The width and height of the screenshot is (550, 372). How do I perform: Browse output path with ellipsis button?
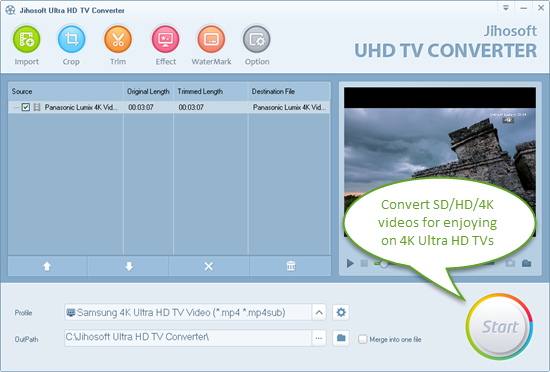[319, 338]
